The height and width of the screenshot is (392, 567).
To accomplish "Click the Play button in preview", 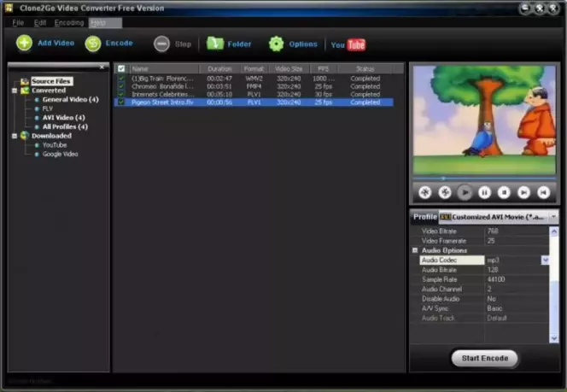I will 465,192.
